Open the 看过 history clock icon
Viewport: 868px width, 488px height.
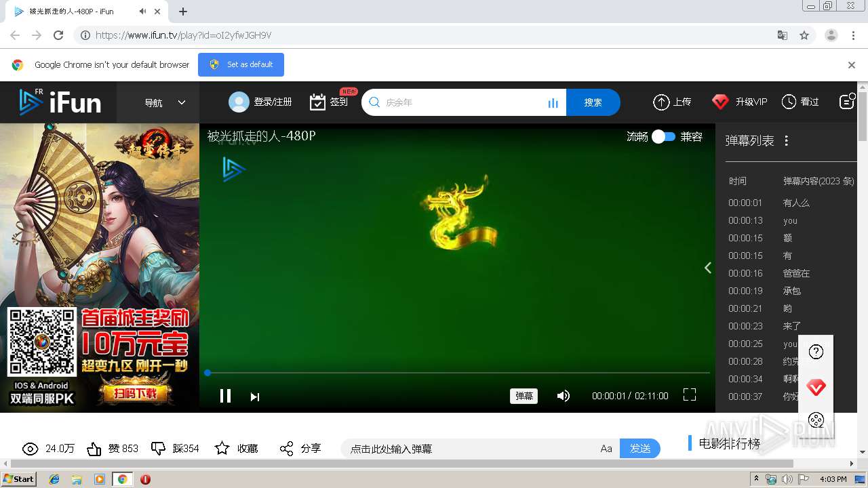point(789,102)
